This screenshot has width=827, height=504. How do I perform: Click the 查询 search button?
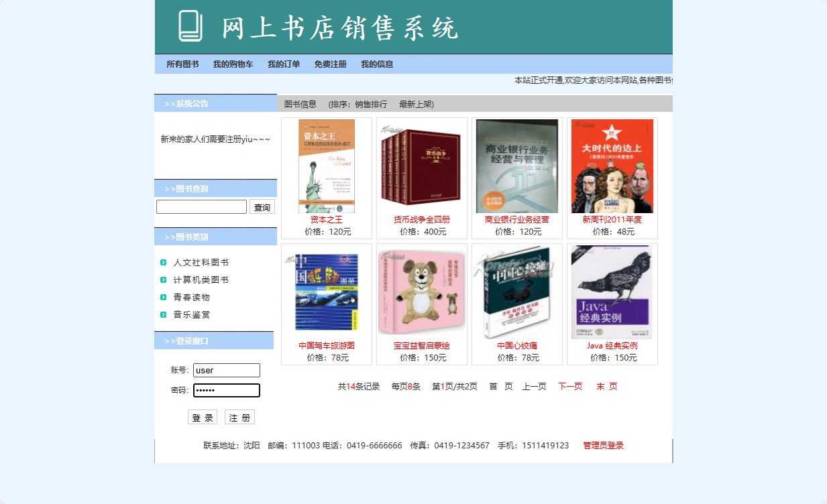click(262, 206)
